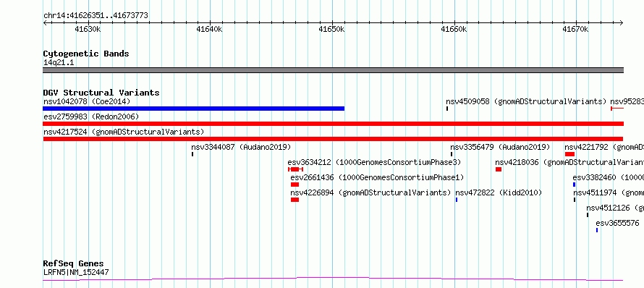The width and height of the screenshot is (644, 288).
Task: Click the black nsv3344087 variant marker
Action: (x=192, y=154)
